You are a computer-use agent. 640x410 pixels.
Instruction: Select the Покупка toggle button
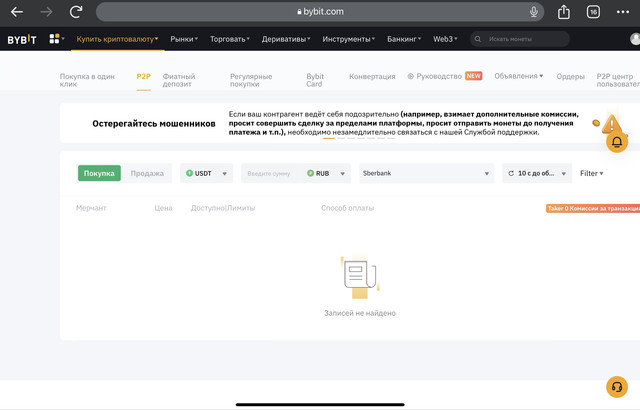point(99,173)
